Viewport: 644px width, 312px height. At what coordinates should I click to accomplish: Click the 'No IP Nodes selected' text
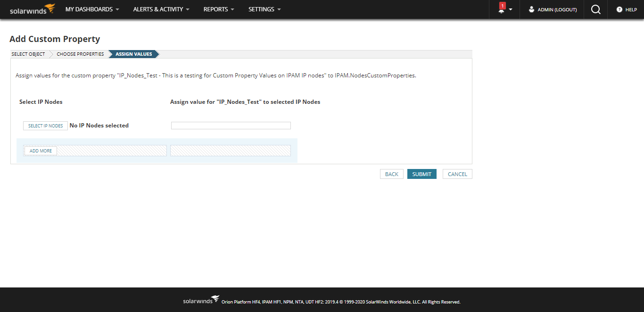(99, 126)
